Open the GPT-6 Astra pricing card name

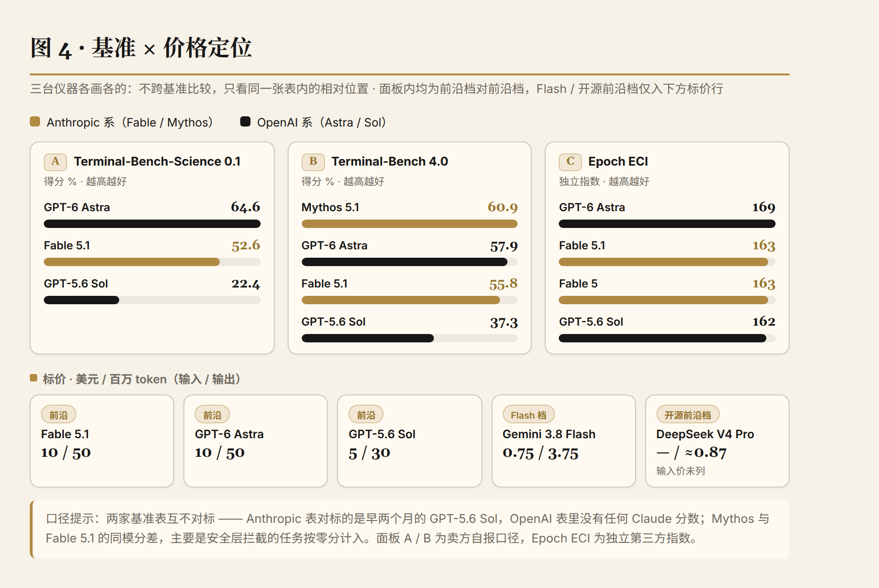pos(229,434)
